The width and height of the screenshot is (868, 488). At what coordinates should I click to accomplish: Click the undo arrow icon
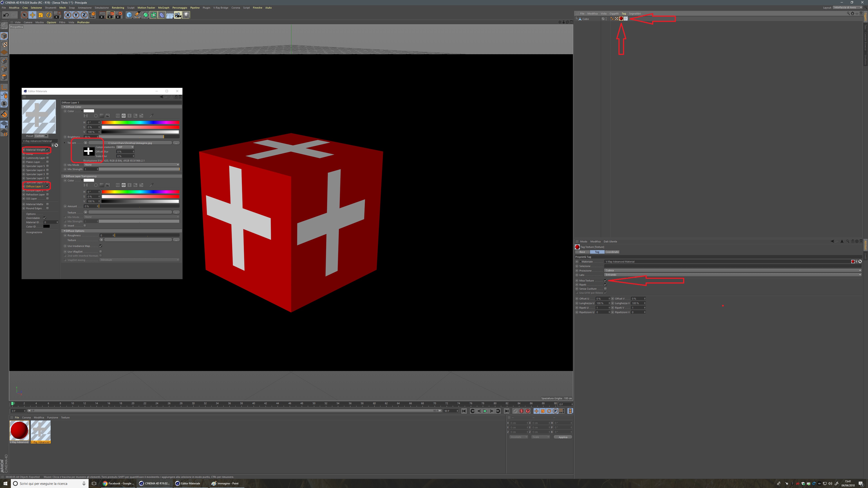pos(6,15)
